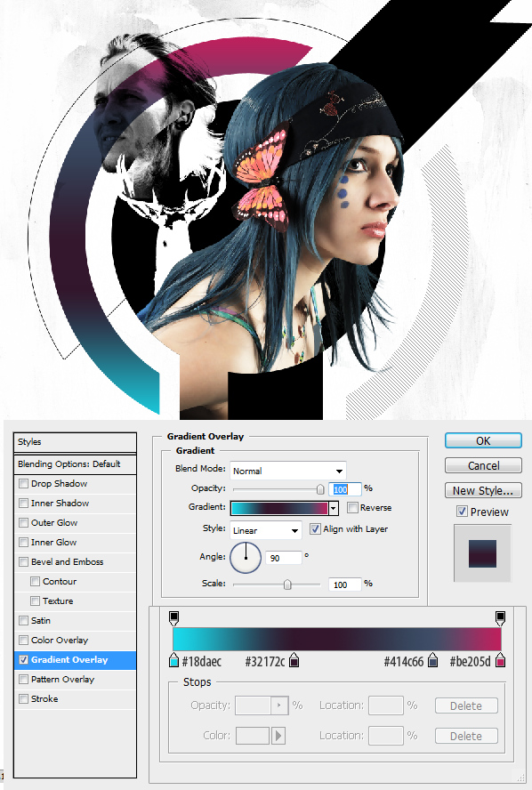
Task: Open the gradient picker dropdown arrow
Action: 333,508
